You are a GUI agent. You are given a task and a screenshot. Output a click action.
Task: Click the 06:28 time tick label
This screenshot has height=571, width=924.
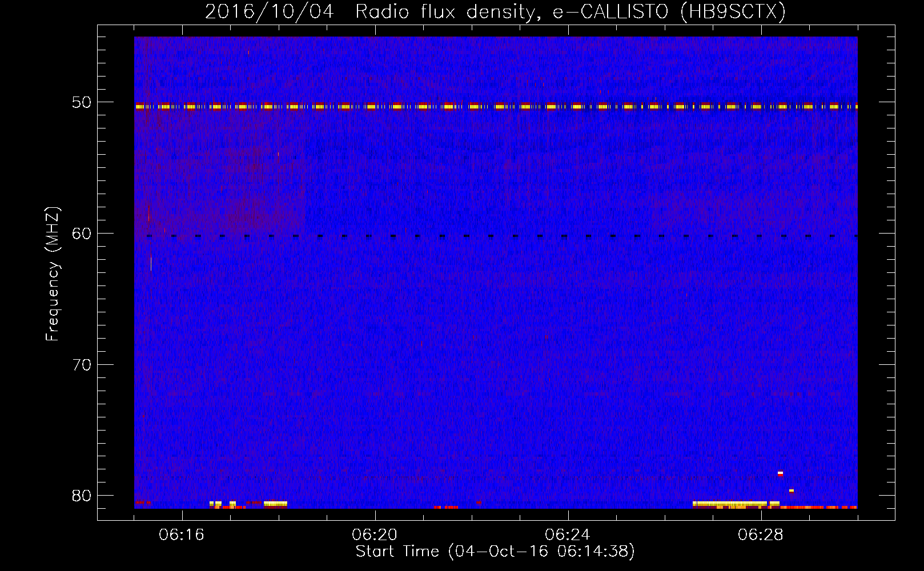(760, 535)
